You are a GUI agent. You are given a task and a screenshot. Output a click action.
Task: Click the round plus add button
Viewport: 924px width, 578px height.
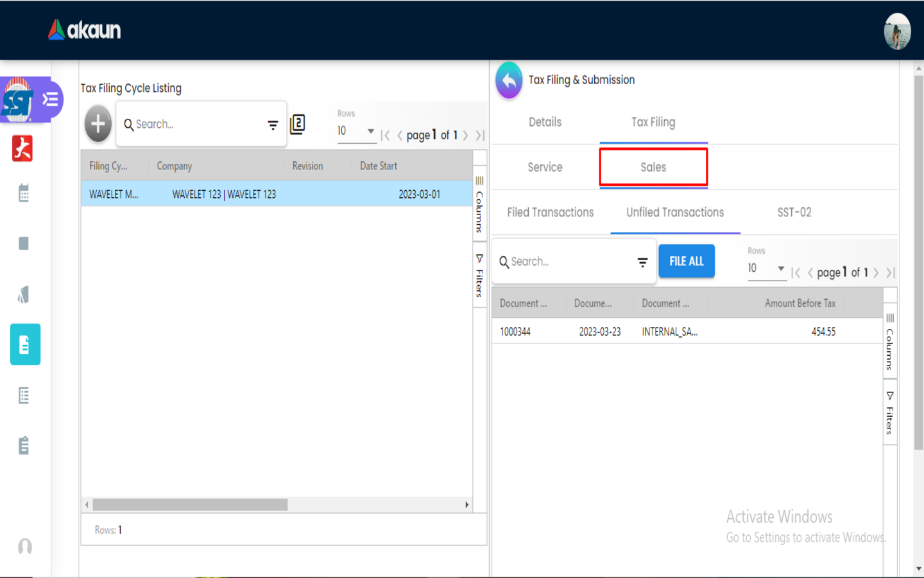[x=98, y=123]
